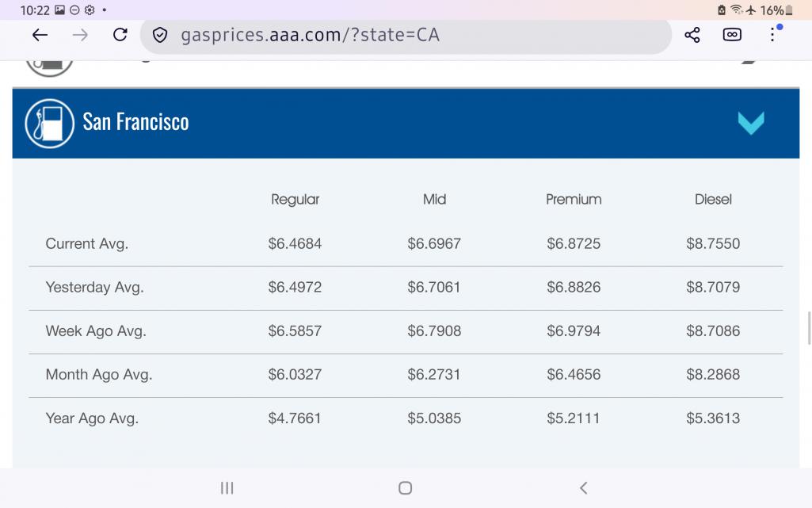Screen dimensions: 812x508
Task: Open the browser three-dot menu
Action: [x=772, y=34]
